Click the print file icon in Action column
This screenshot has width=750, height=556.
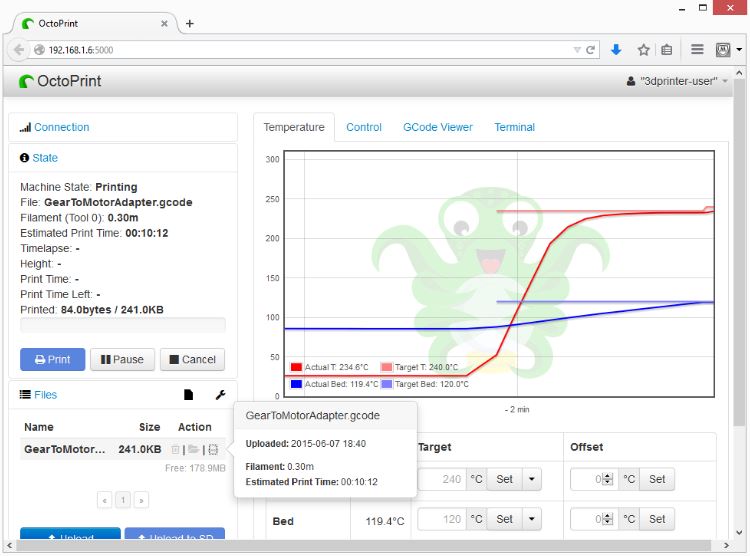tap(213, 450)
